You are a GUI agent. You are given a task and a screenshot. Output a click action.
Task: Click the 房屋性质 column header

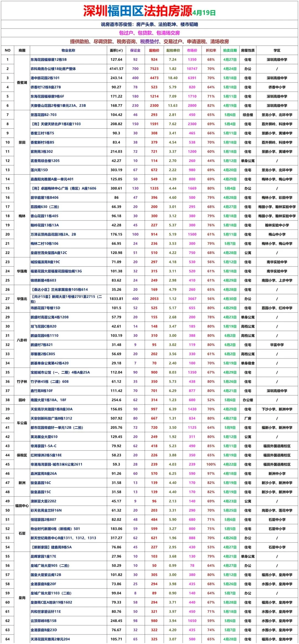coord(248,50)
